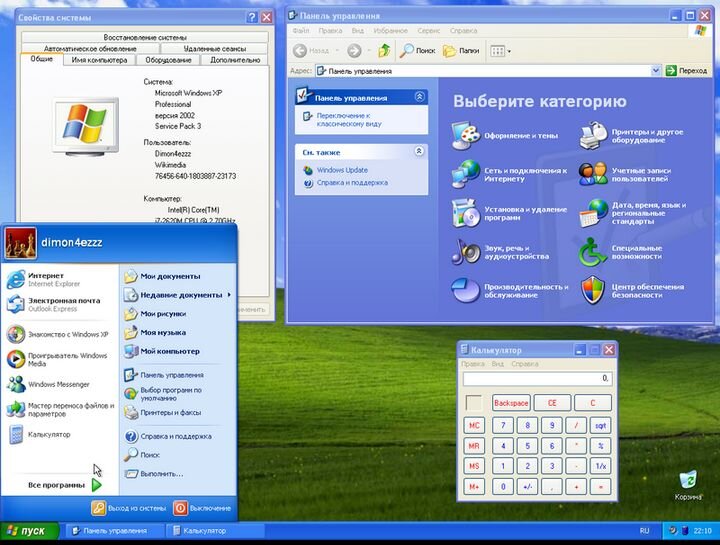Image resolution: width=720 pixels, height=545 pixels.
Task: Switch to classic view link
Action: point(349,119)
